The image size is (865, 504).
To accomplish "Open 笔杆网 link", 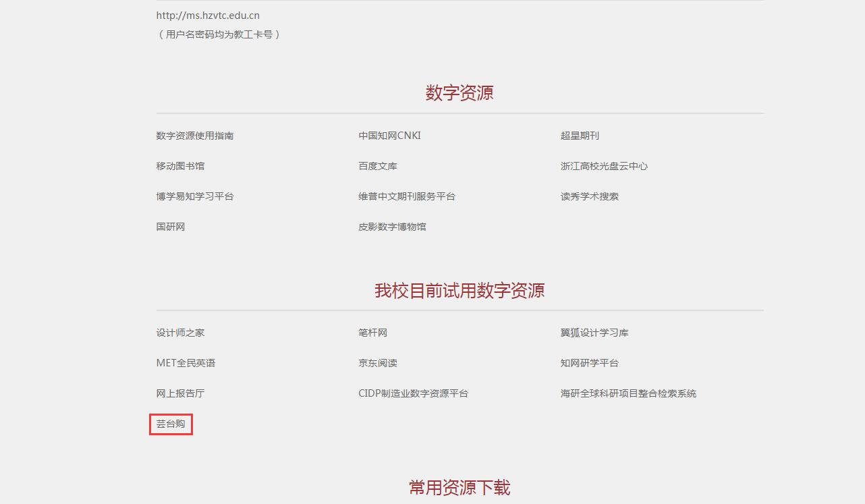I will [373, 333].
